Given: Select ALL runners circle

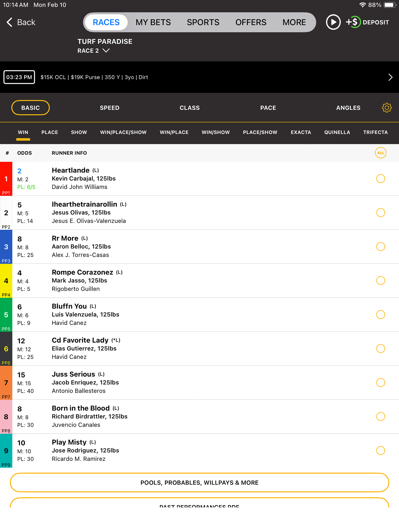Looking at the screenshot, I should [x=380, y=153].
